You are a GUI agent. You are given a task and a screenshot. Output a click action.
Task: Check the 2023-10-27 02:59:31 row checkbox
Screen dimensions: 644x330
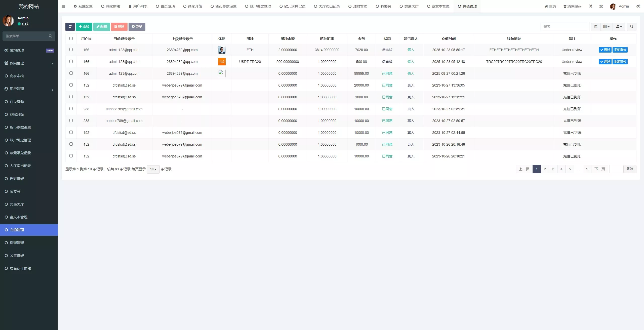(x=71, y=109)
